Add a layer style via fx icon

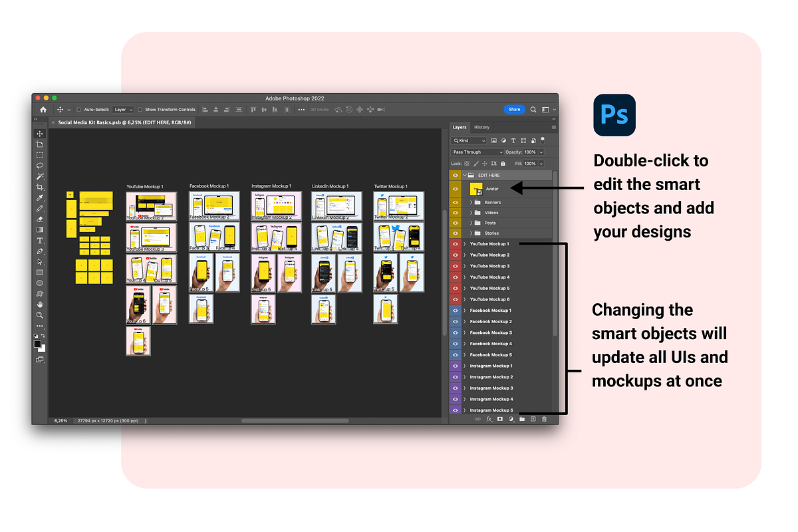(x=489, y=419)
